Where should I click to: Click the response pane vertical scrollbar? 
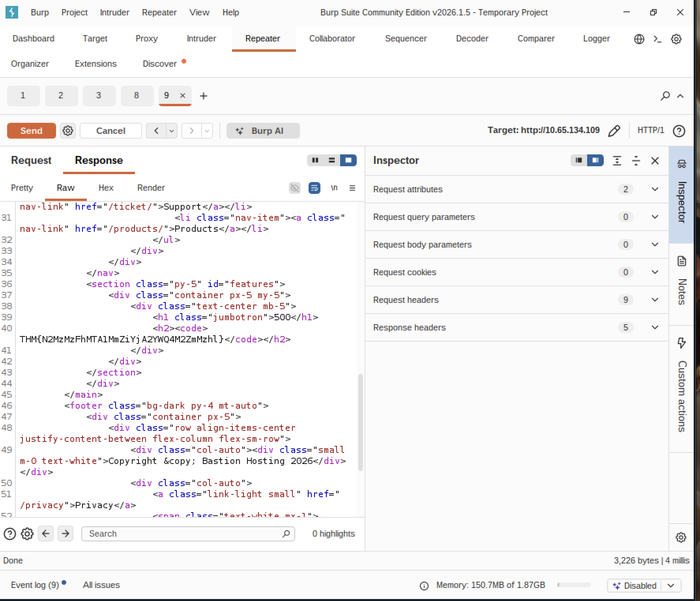coord(360,423)
